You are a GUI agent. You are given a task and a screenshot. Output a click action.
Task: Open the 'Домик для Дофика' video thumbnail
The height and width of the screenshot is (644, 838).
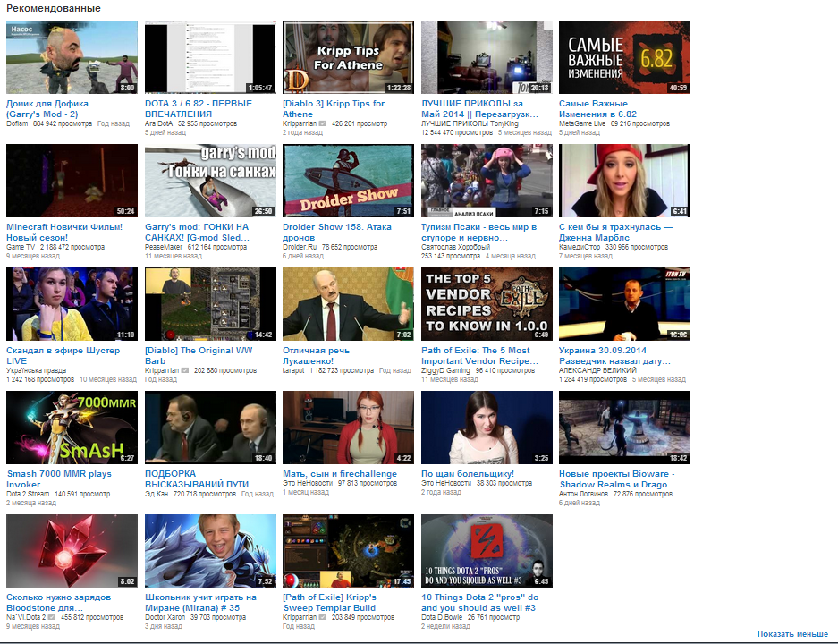click(x=72, y=57)
